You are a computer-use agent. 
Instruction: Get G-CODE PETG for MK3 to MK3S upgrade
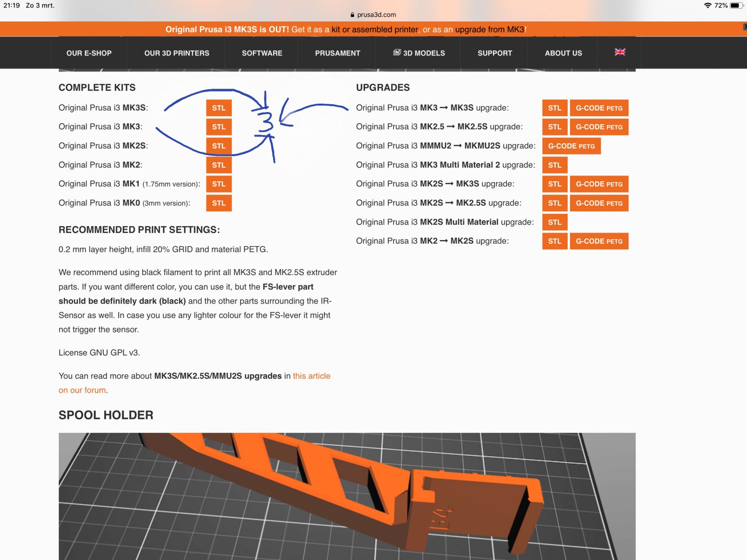[x=599, y=108]
